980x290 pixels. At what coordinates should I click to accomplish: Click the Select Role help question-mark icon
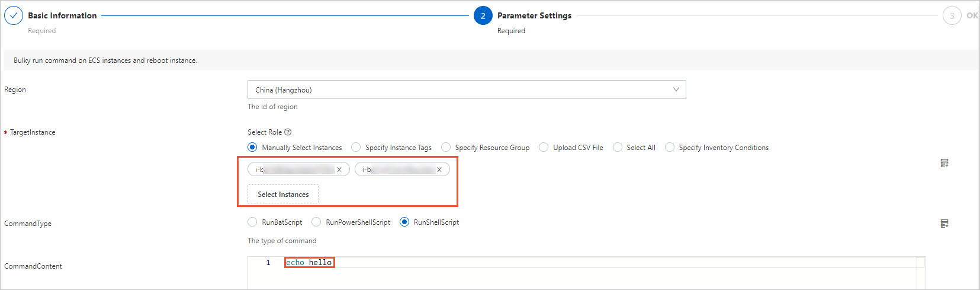tap(288, 132)
